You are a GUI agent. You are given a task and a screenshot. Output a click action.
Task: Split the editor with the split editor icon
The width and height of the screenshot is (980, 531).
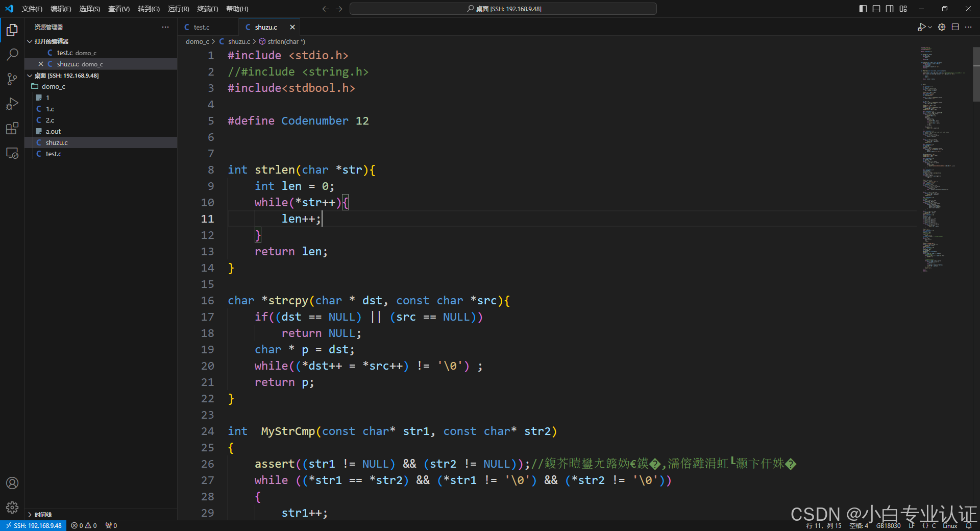[x=955, y=27]
